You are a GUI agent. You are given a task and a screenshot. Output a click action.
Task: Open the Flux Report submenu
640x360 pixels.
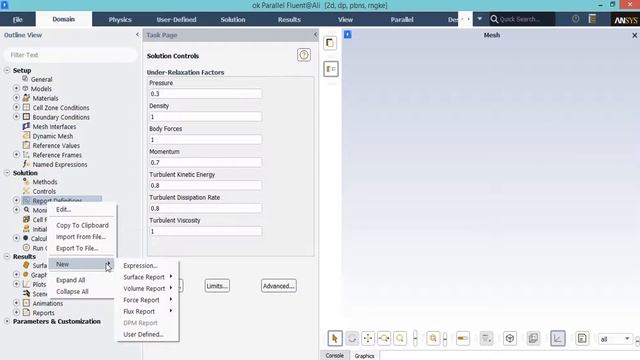pos(148,311)
